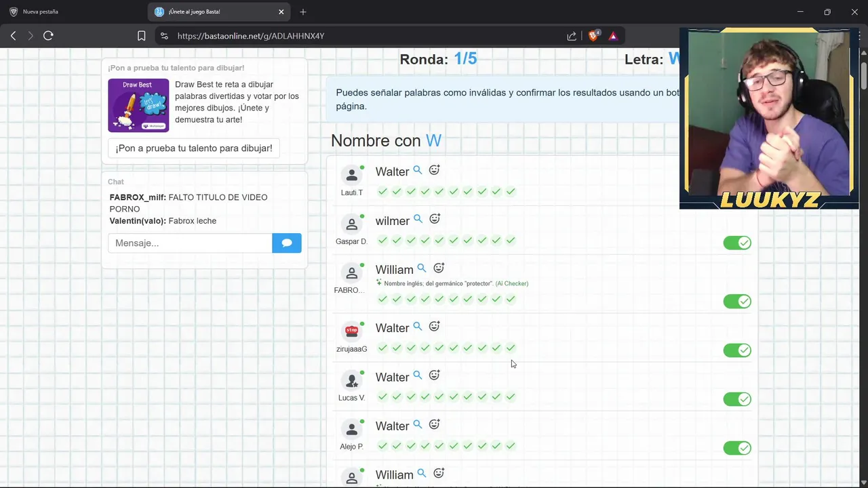Open the emoji reaction for zirujaaaG's Walter
This screenshot has width=868, height=488.
[435, 326]
